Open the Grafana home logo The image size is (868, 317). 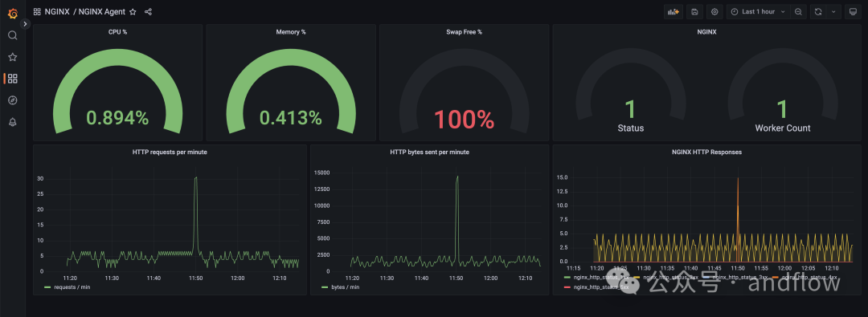(x=12, y=14)
